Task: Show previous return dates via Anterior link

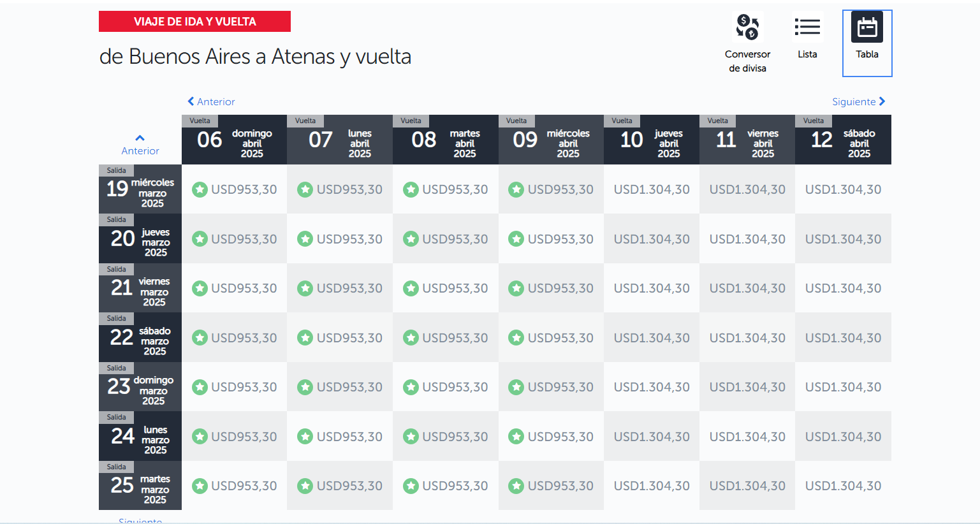Action: point(216,101)
